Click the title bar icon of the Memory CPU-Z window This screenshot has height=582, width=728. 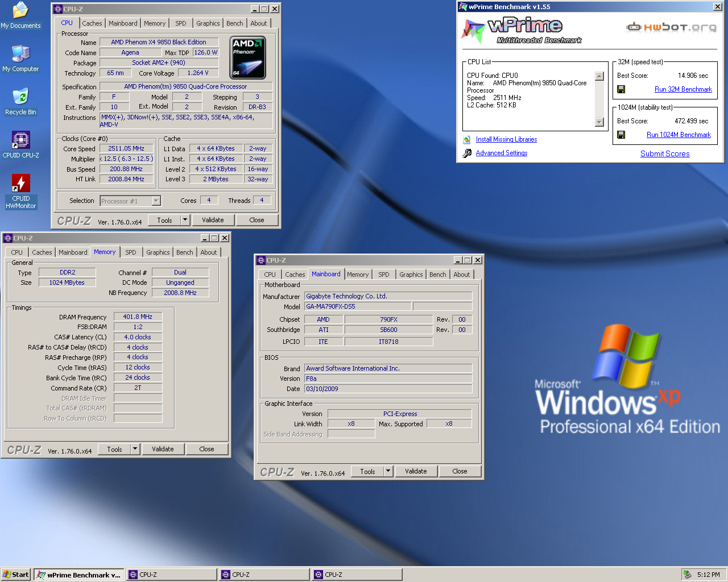(8, 238)
